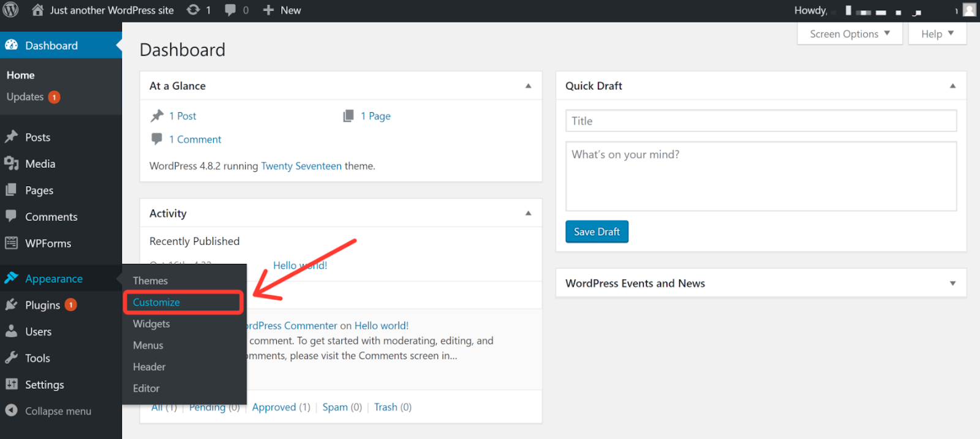Image resolution: width=980 pixels, height=439 pixels.
Task: Expand WordPress Events and News panel
Action: point(952,283)
